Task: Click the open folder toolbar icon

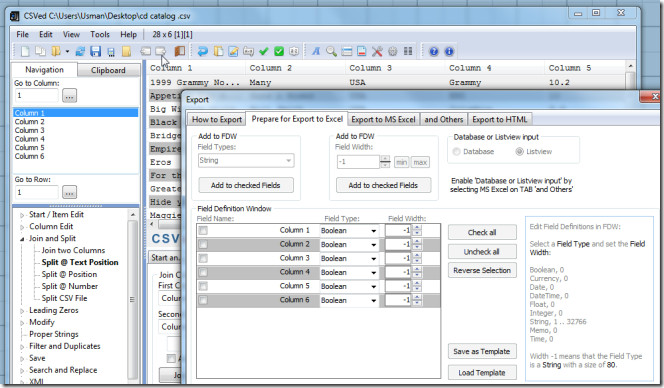Action: coord(56,51)
